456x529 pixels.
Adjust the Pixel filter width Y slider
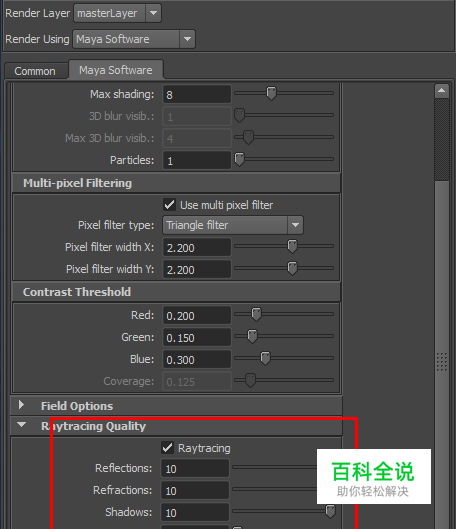pyautogui.click(x=292, y=268)
